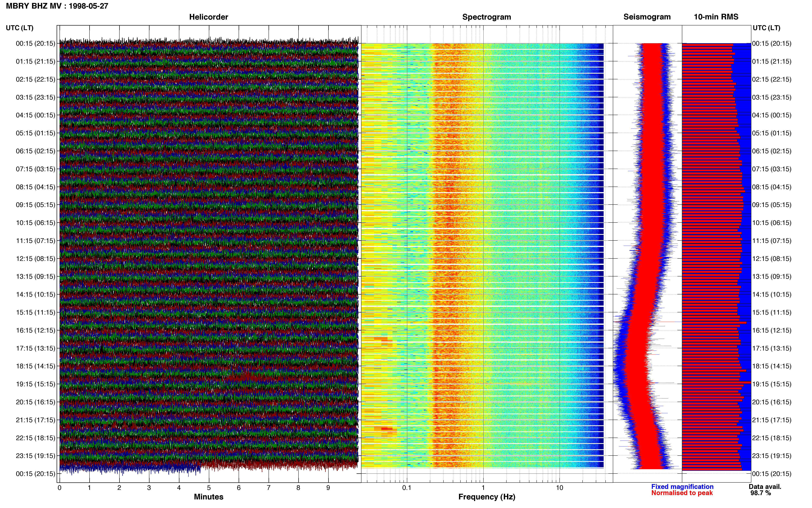Click the 'Helicorder' panel heading

coord(209,17)
